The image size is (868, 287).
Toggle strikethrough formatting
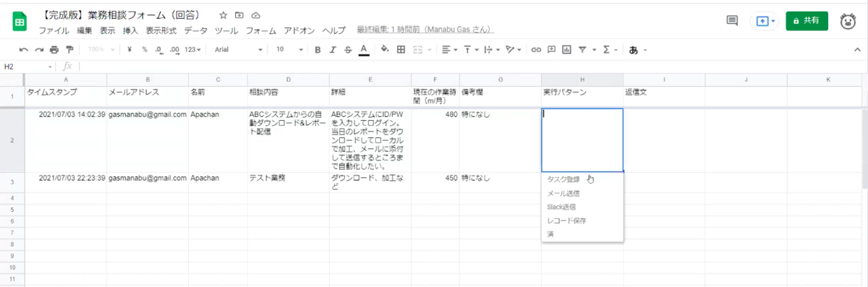(348, 50)
